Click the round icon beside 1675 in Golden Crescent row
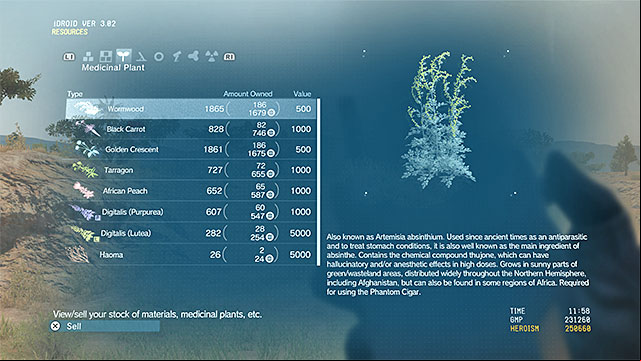 [271, 153]
